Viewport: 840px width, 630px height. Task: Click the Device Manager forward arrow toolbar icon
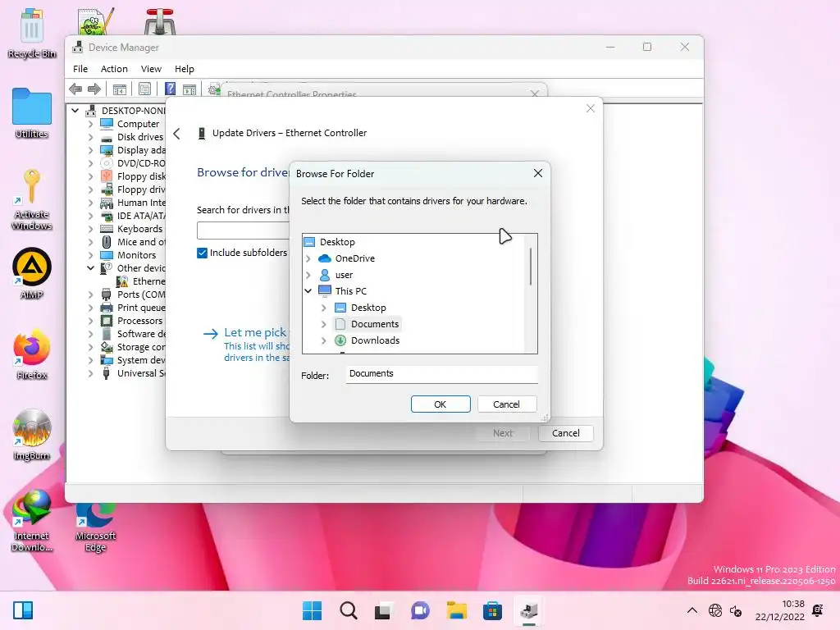(x=94, y=89)
